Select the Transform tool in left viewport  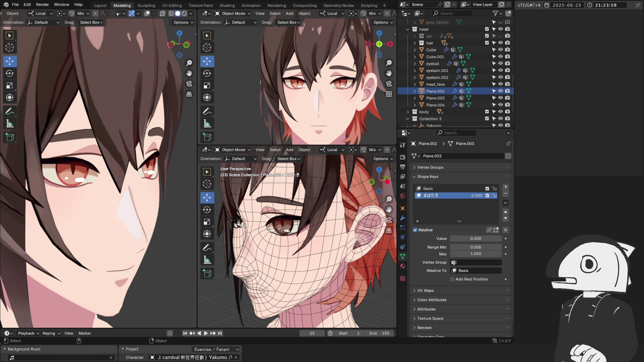click(x=10, y=98)
